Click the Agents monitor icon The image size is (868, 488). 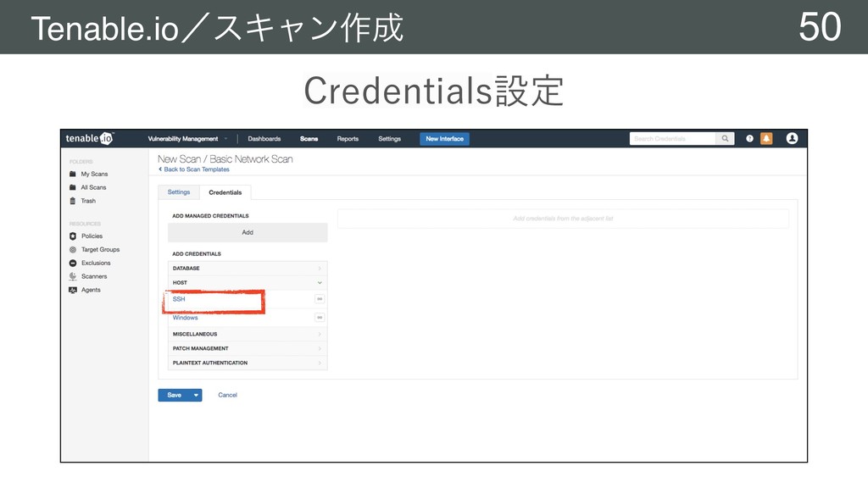pos(73,290)
